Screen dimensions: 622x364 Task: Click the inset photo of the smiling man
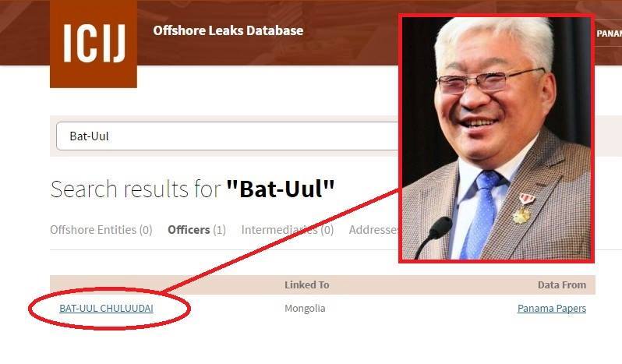click(x=497, y=139)
